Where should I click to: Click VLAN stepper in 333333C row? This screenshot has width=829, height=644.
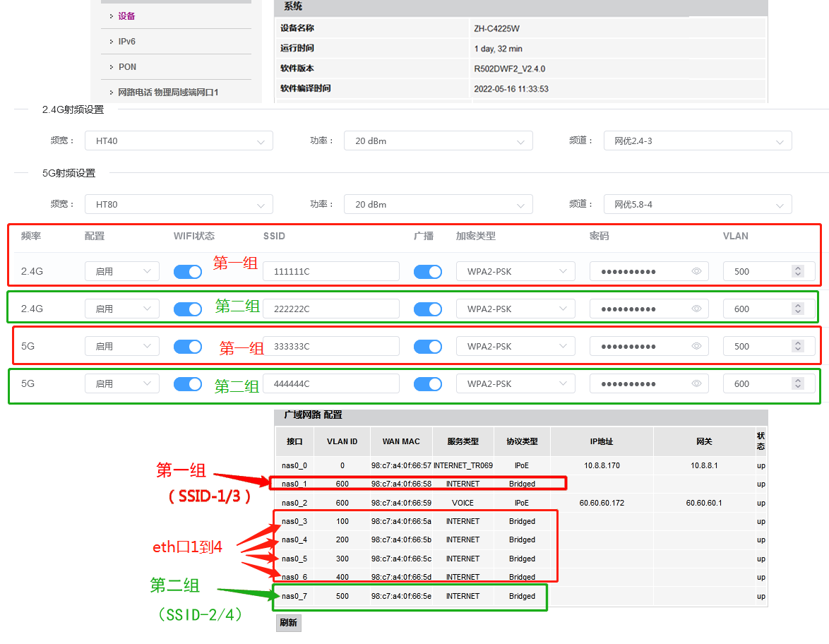(x=798, y=346)
